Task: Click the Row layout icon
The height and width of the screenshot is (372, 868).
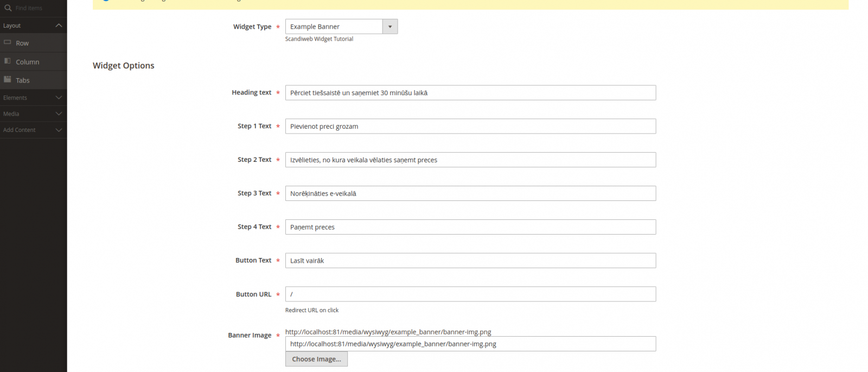Action: click(x=8, y=42)
